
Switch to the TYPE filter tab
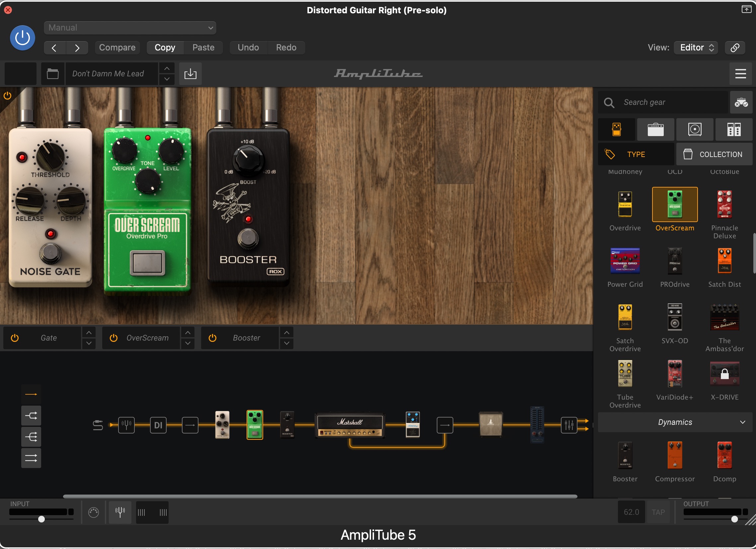point(636,154)
